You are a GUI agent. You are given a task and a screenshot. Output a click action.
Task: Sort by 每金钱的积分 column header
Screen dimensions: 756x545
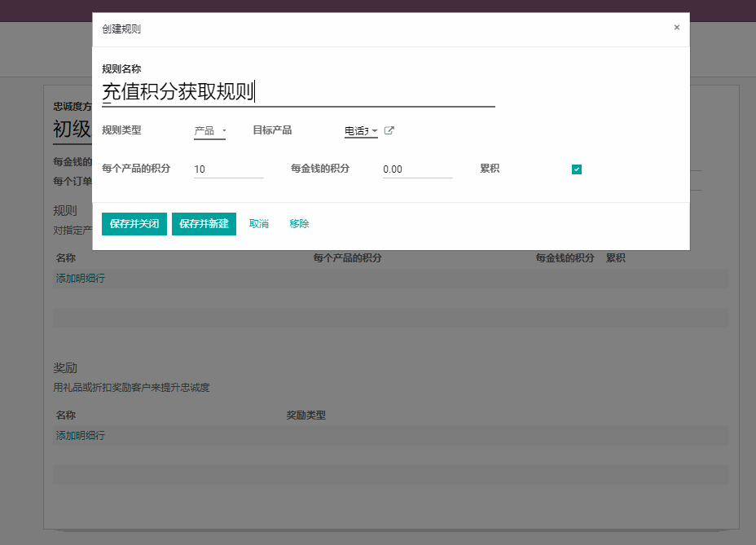pyautogui.click(x=565, y=258)
